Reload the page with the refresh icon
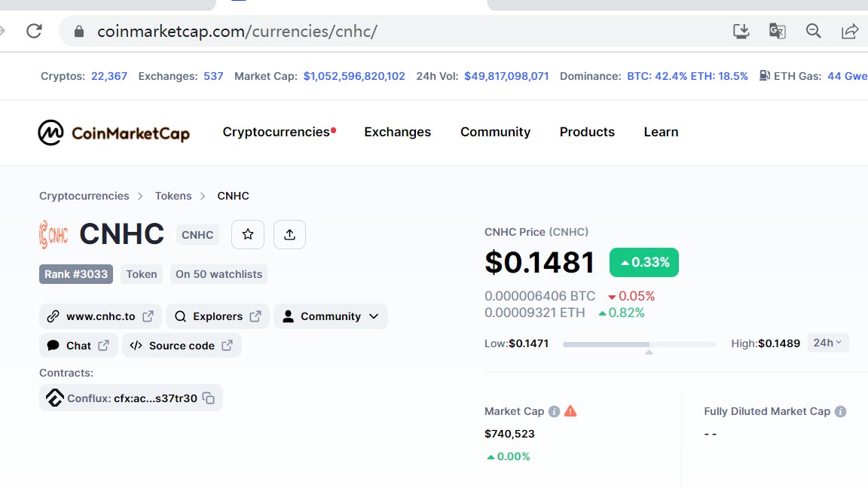This screenshot has height=488, width=868. (35, 31)
